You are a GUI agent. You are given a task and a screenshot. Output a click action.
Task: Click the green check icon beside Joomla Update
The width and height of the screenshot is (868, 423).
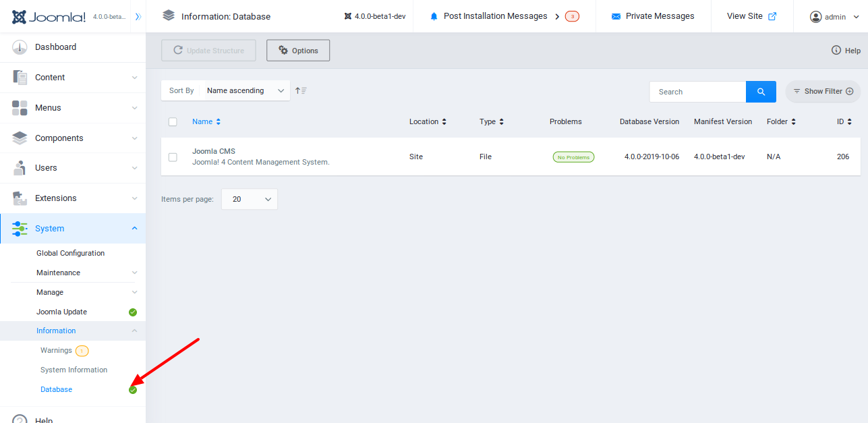[132, 312]
